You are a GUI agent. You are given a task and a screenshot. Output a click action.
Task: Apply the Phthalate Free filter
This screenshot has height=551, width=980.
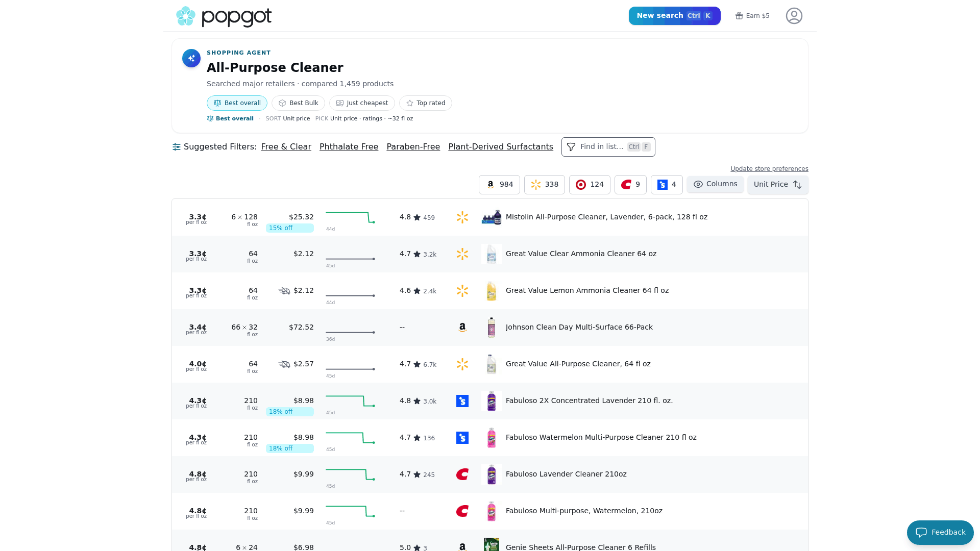tap(349, 147)
